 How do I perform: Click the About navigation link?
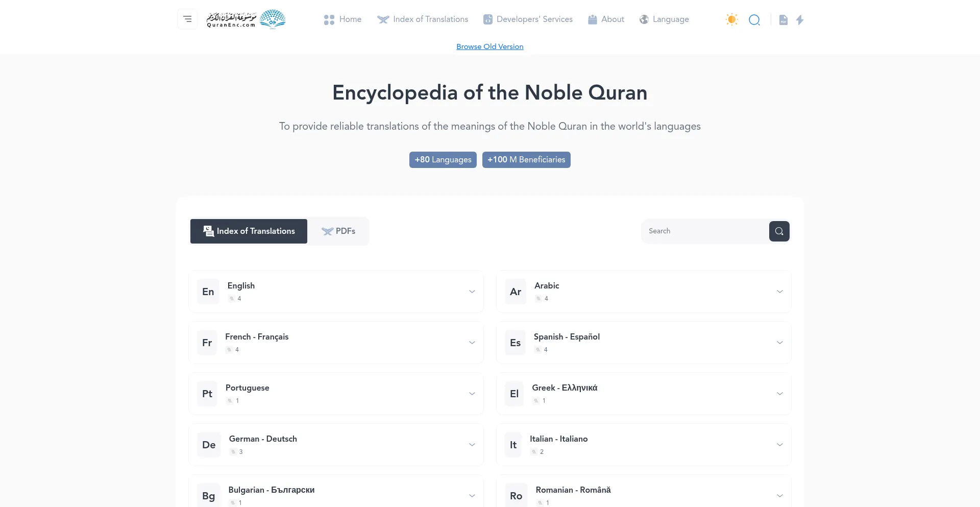tap(606, 19)
